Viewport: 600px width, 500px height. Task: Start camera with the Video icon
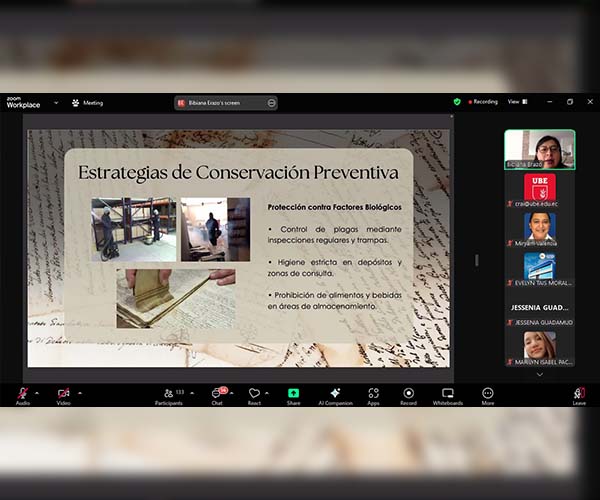[63, 393]
